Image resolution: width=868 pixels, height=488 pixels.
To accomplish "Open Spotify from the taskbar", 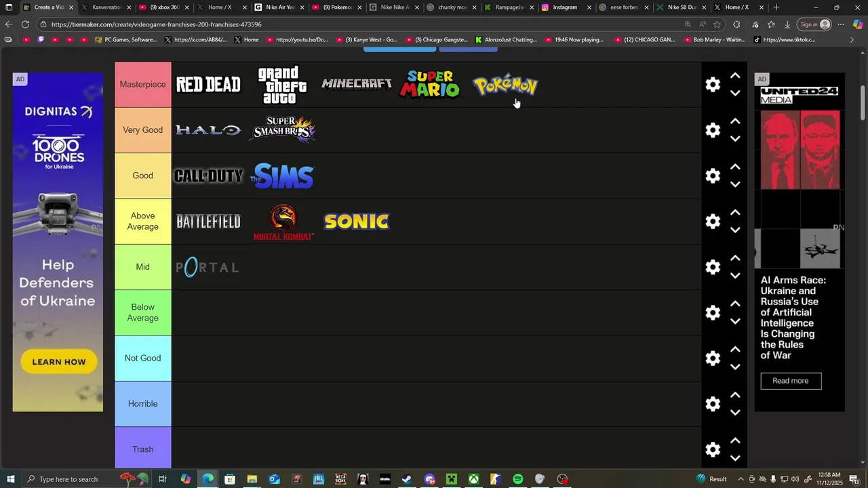I will 518,479.
